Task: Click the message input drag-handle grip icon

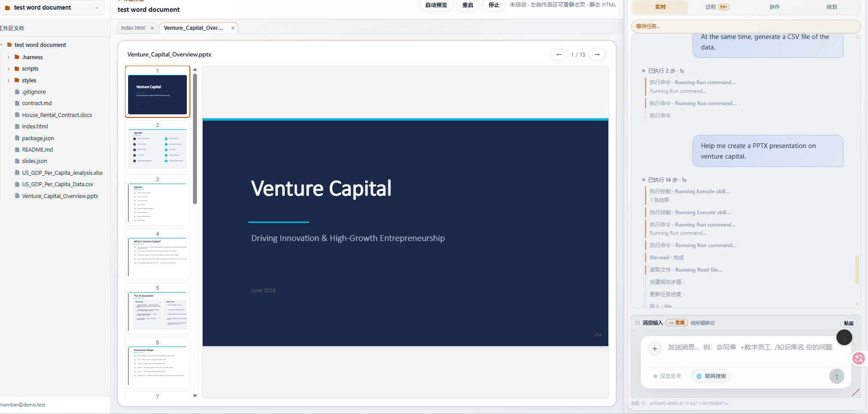Action: pos(637,323)
